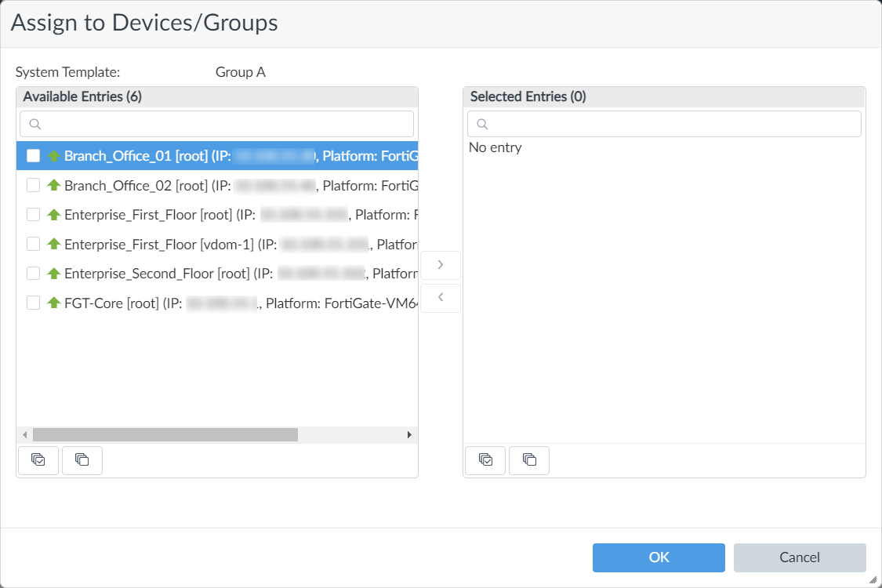
Task: Dismiss the dialog with Cancel
Action: [x=800, y=557]
